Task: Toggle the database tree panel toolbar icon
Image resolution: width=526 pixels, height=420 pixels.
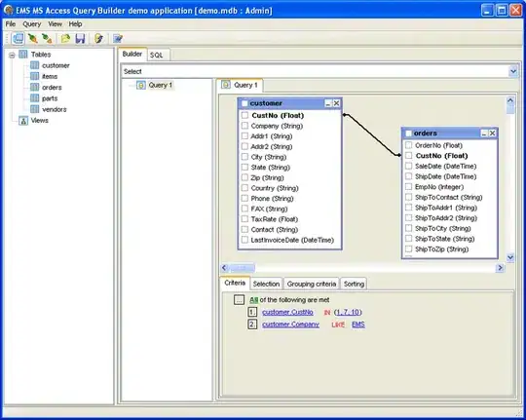Action: (x=18, y=39)
